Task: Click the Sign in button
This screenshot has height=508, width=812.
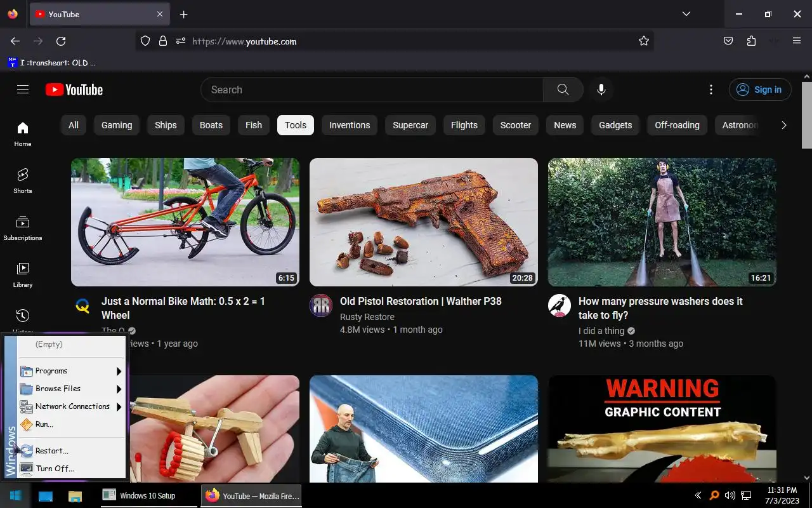Action: pyautogui.click(x=760, y=90)
